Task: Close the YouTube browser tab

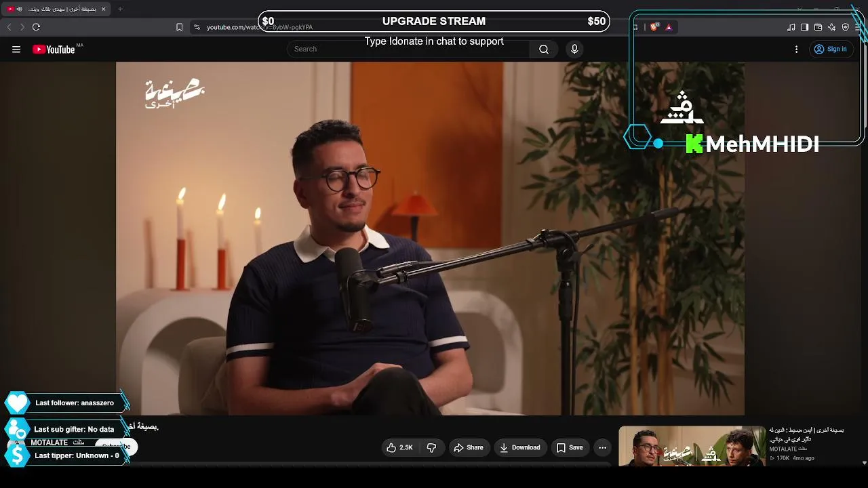Action: pyautogui.click(x=103, y=9)
